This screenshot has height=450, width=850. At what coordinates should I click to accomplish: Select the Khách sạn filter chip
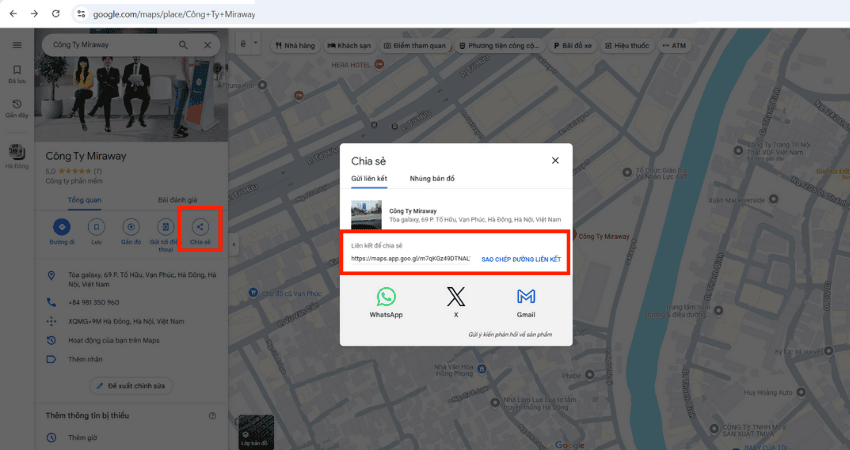pyautogui.click(x=349, y=46)
